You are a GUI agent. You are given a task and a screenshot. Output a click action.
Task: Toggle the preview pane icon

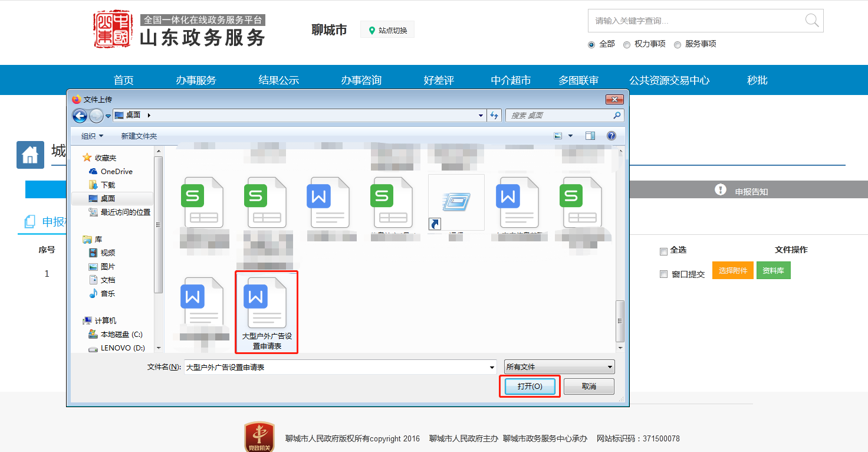[590, 136]
